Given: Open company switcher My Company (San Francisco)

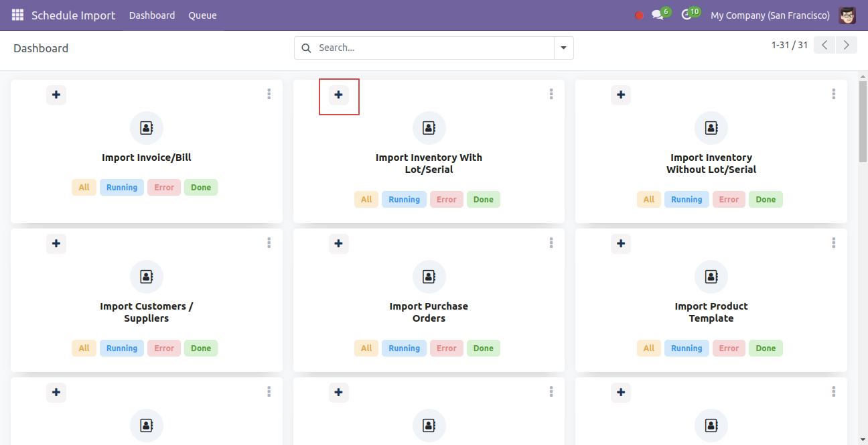Looking at the screenshot, I should pyautogui.click(x=770, y=15).
